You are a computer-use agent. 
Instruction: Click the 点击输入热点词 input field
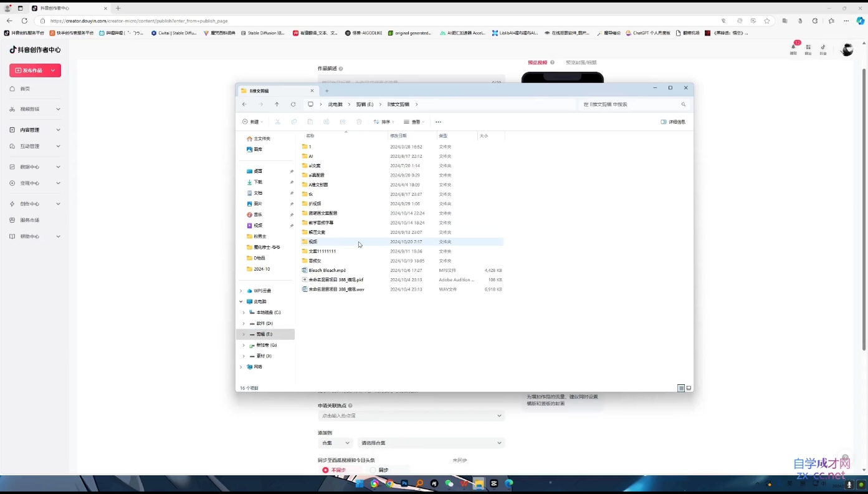[x=411, y=415]
